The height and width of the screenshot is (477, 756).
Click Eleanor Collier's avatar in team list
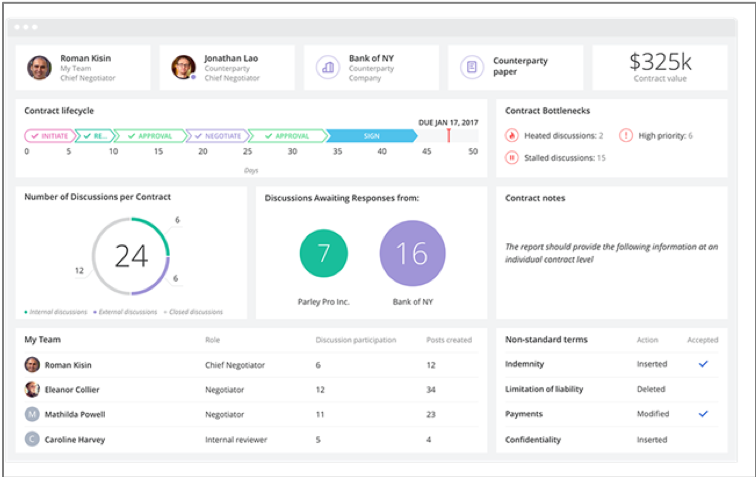(32, 389)
